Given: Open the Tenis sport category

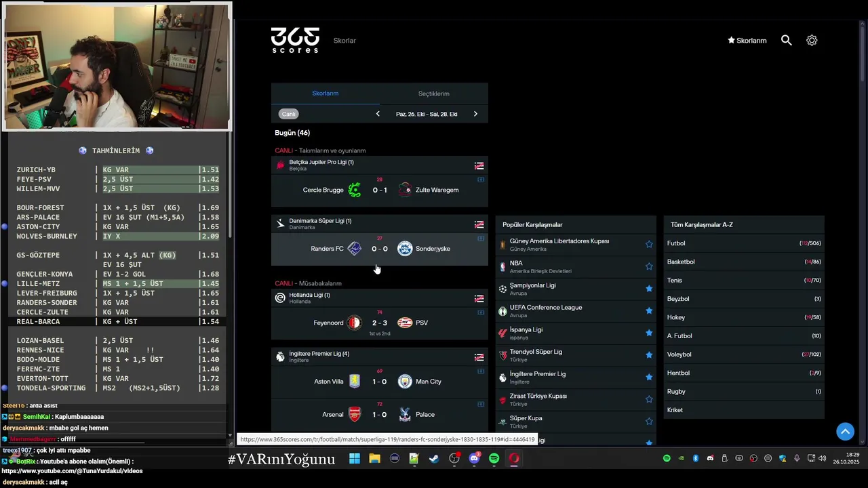Looking at the screenshot, I should coord(744,280).
